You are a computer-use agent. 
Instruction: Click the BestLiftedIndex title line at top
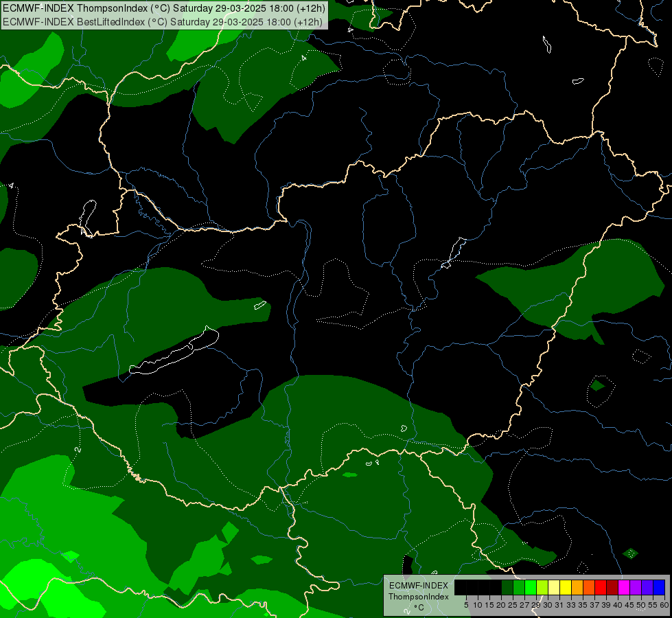[163, 22]
